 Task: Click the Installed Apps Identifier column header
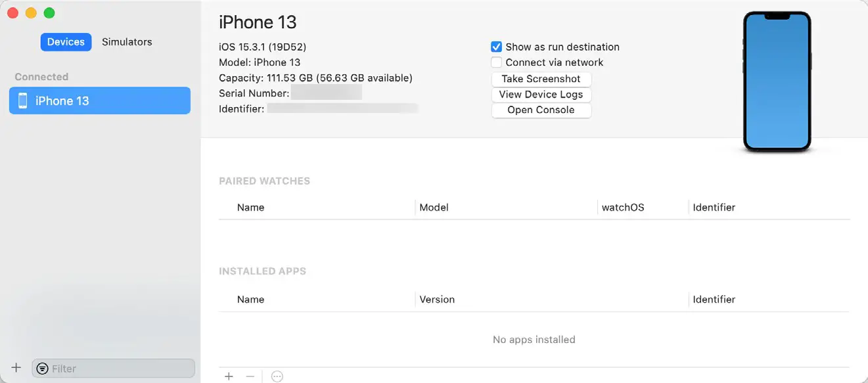click(x=714, y=299)
